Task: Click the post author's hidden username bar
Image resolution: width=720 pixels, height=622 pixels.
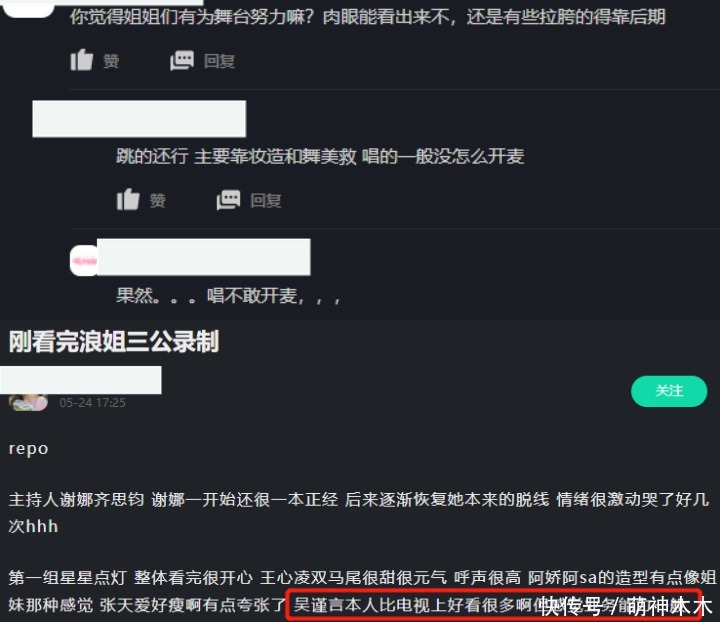Action: pyautogui.click(x=81, y=380)
